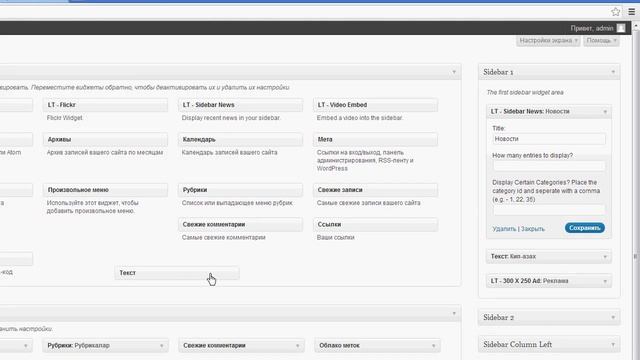
Task: Click the 'Привет, admin' greeting
Action: coord(592,29)
